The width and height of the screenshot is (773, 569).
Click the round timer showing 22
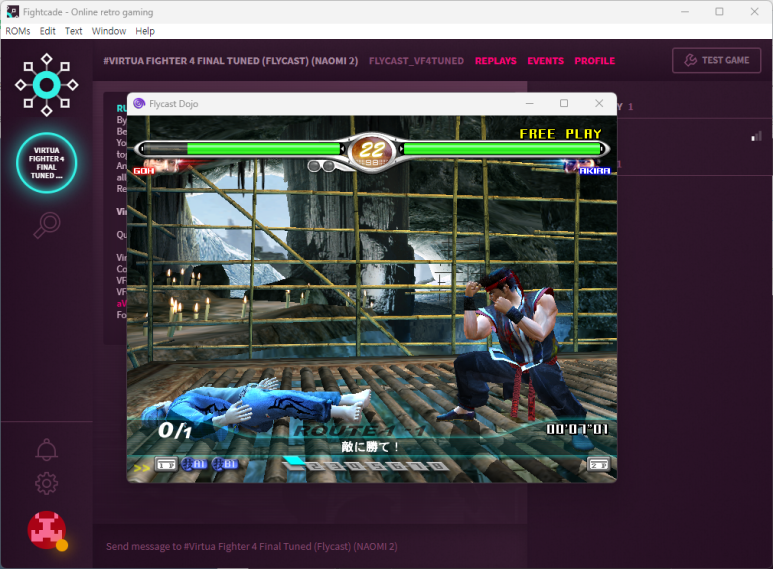click(x=372, y=149)
